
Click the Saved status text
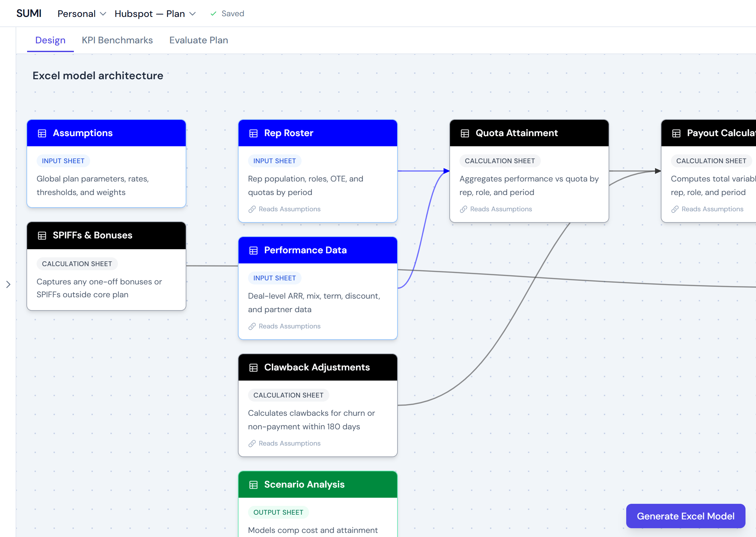[x=233, y=14]
